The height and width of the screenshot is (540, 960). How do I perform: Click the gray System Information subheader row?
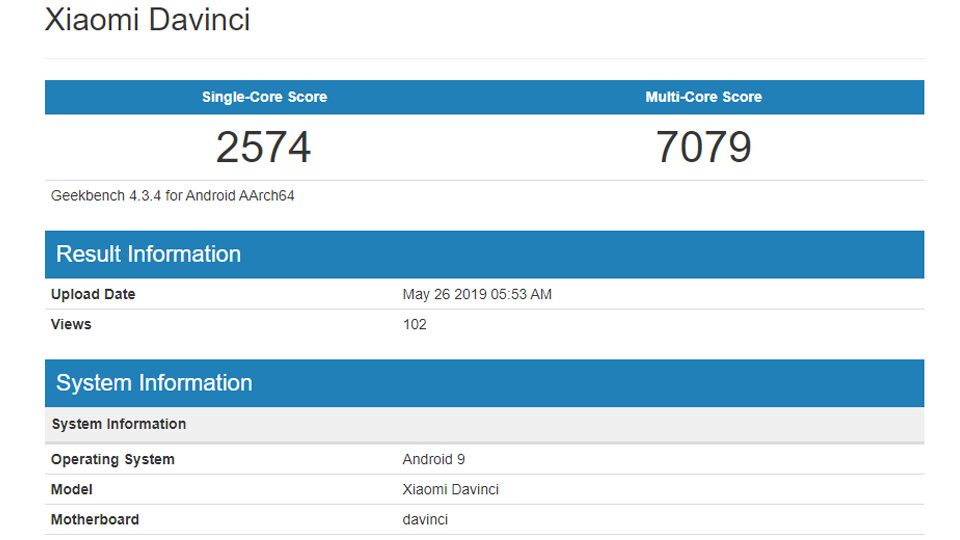(x=484, y=424)
